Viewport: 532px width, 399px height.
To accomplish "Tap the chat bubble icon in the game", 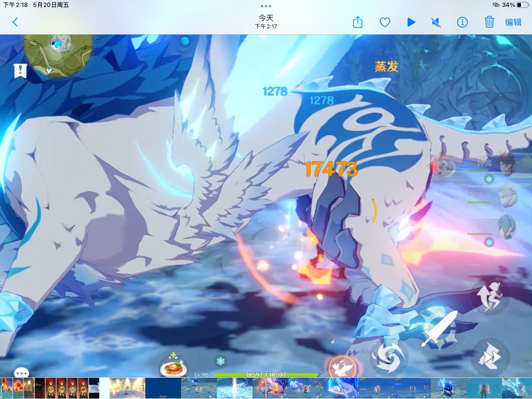I will pyautogui.click(x=22, y=373).
